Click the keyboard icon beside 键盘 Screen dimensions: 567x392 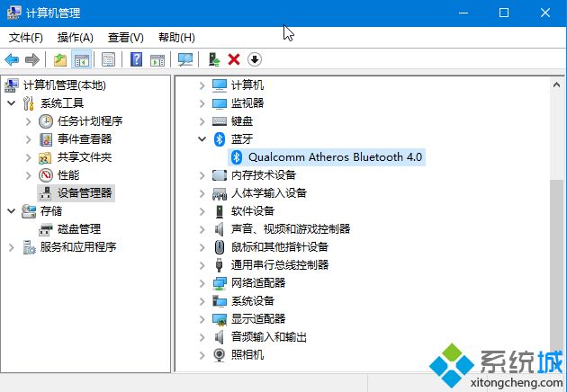[x=220, y=121]
